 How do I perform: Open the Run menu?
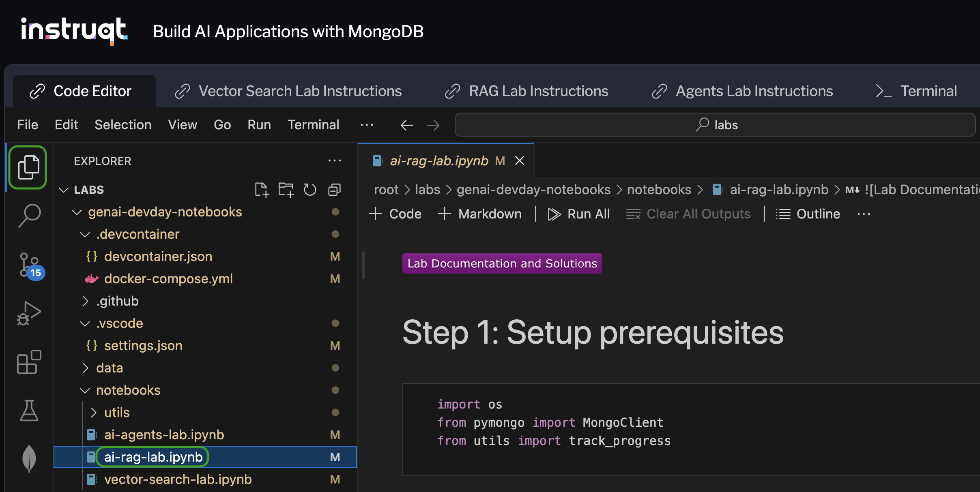coord(259,125)
